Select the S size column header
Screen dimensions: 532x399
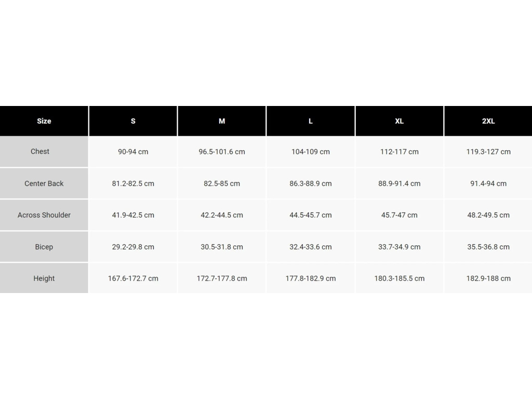click(133, 121)
